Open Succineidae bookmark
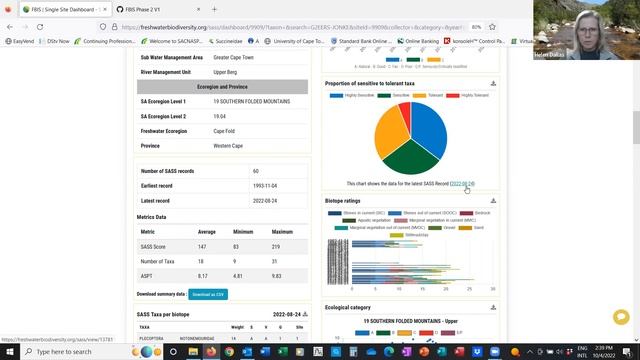 click(225, 41)
